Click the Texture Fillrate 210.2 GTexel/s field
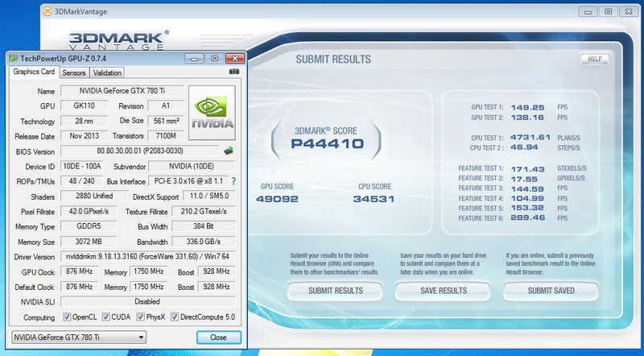The height and width of the screenshot is (356, 644). pos(204,211)
